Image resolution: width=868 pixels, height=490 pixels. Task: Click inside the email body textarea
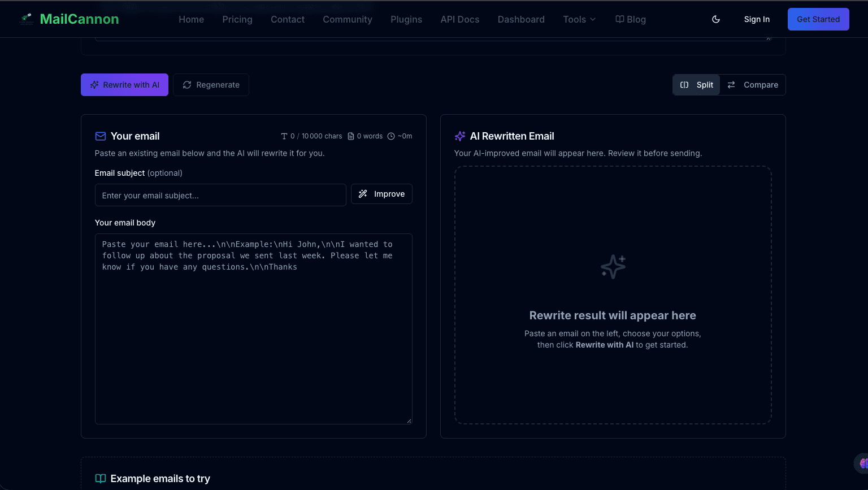click(254, 329)
